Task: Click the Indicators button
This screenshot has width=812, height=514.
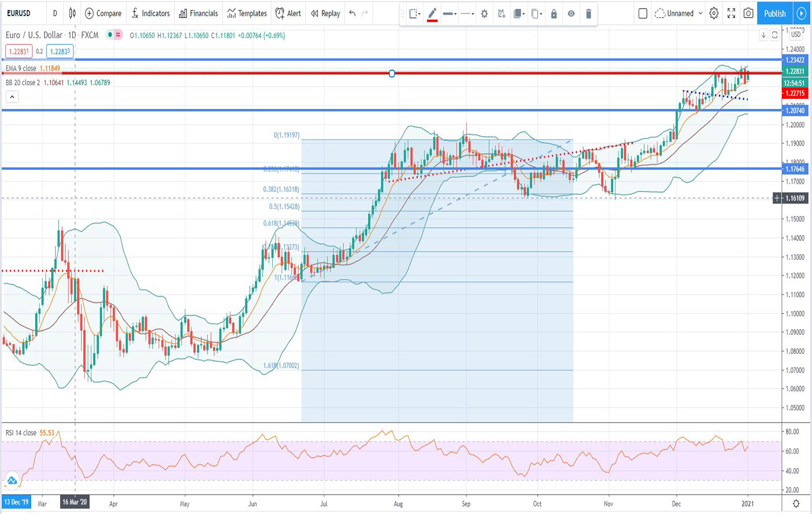Action: (x=150, y=13)
